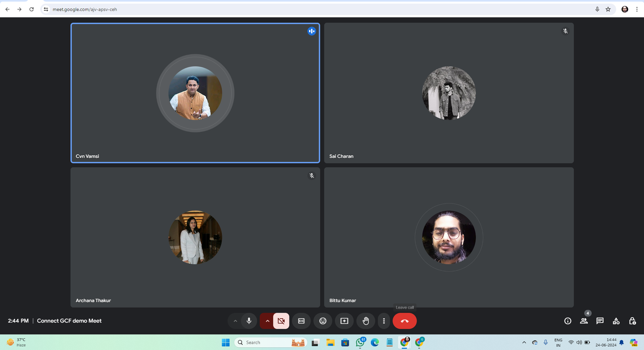Open WhatsApp from taskbar
644x350 pixels.
(x=360, y=342)
